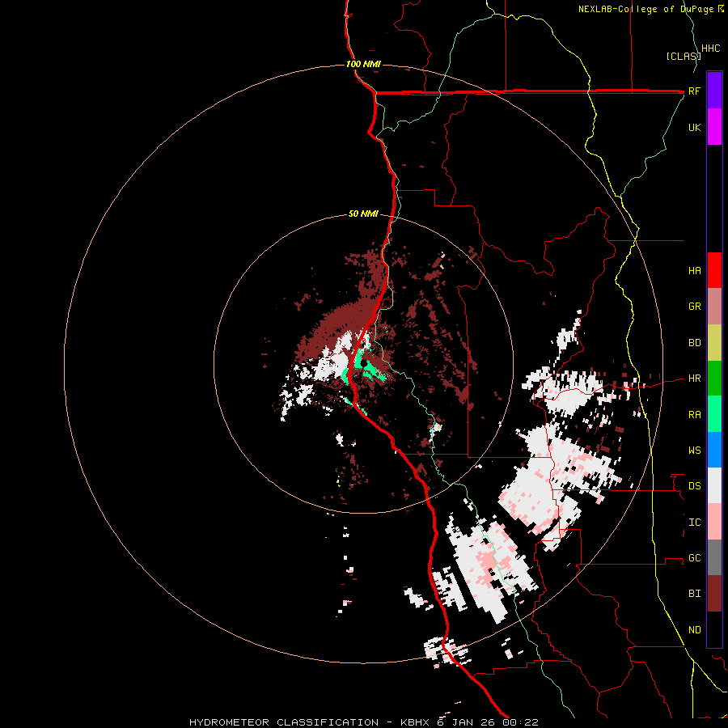Viewport: 728px width, 728px height.
Task: Click the GR legend color swatch
Action: pos(714,307)
